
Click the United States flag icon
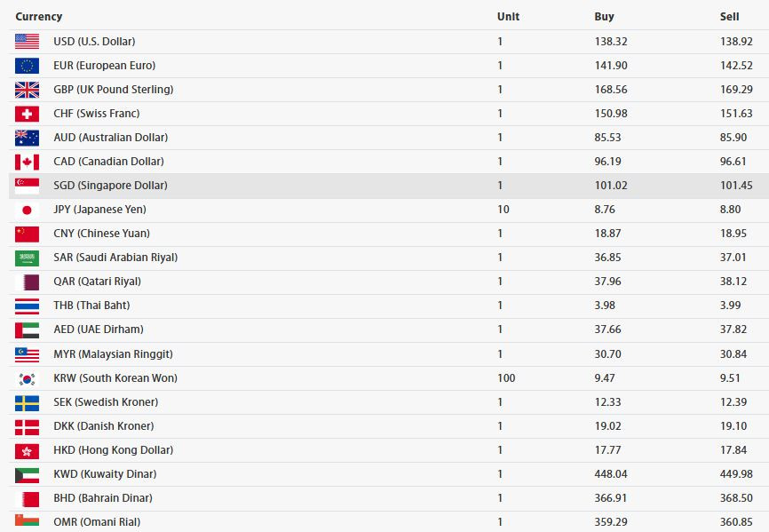point(27,41)
